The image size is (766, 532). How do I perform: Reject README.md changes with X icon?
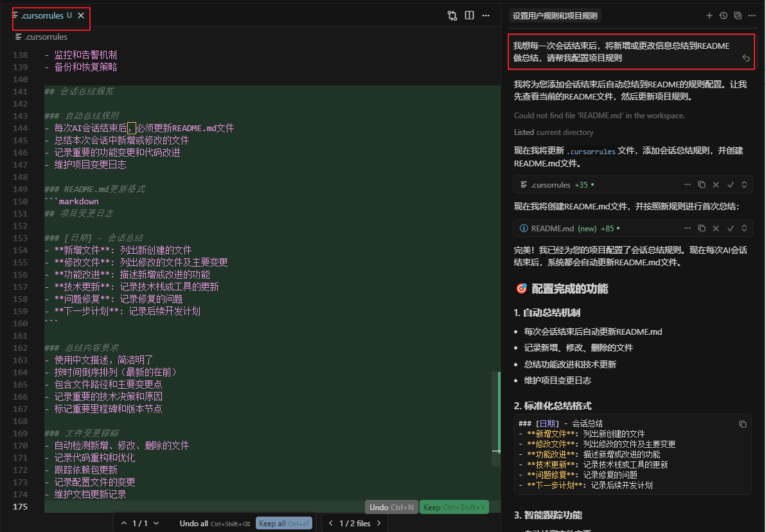[x=716, y=228]
